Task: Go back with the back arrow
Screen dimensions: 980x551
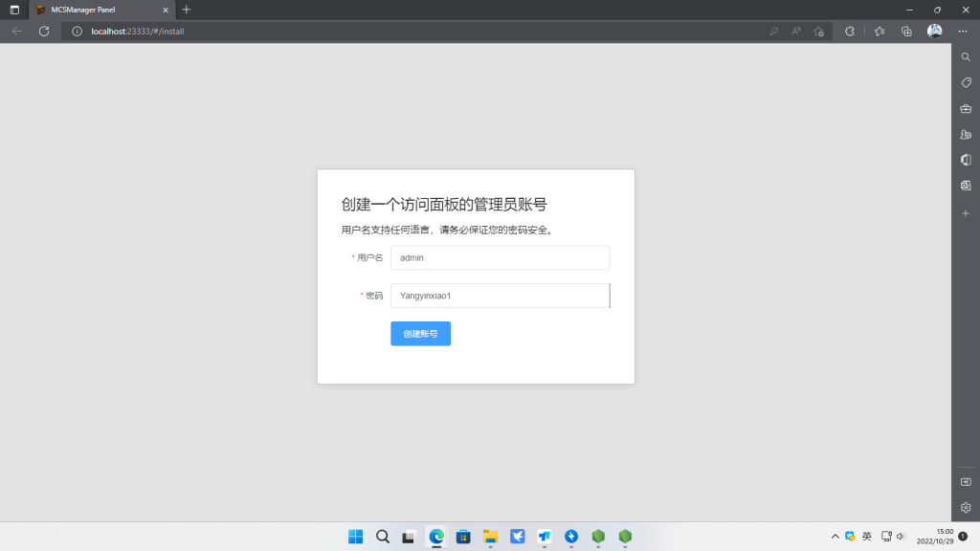Action: coord(17,32)
